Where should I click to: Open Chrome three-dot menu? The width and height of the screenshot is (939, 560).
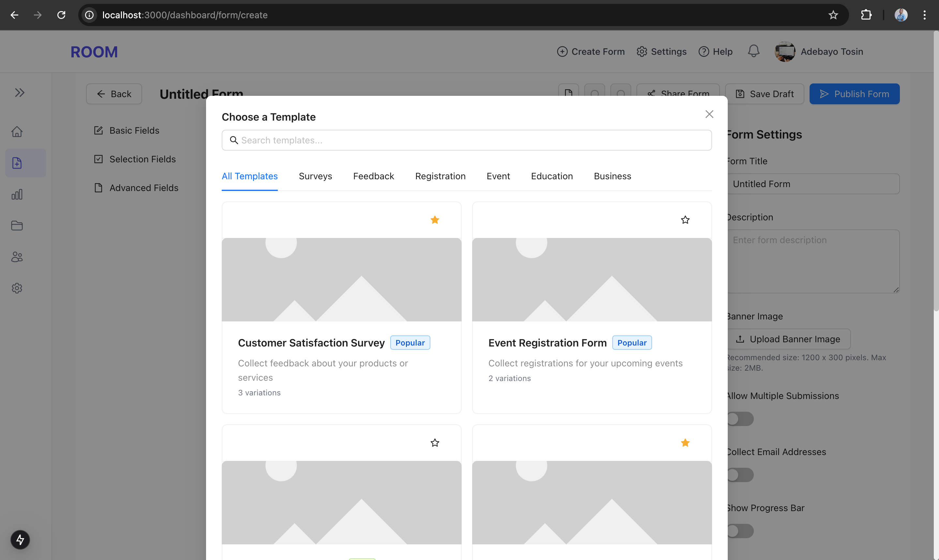coord(925,15)
